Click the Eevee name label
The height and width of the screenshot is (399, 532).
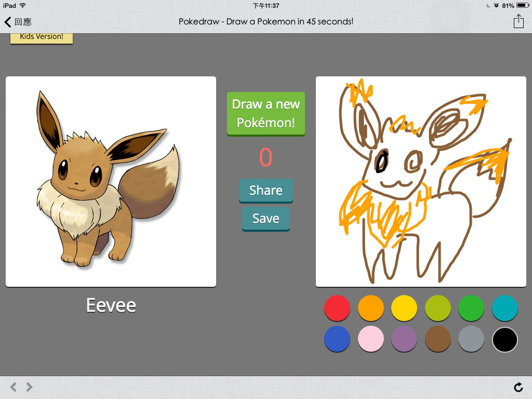tap(111, 305)
